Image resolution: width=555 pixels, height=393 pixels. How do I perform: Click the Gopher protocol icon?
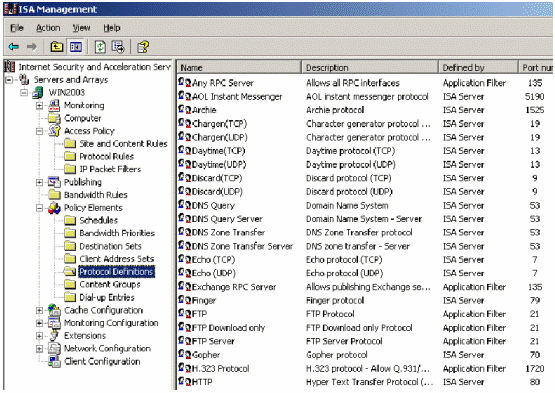(185, 354)
